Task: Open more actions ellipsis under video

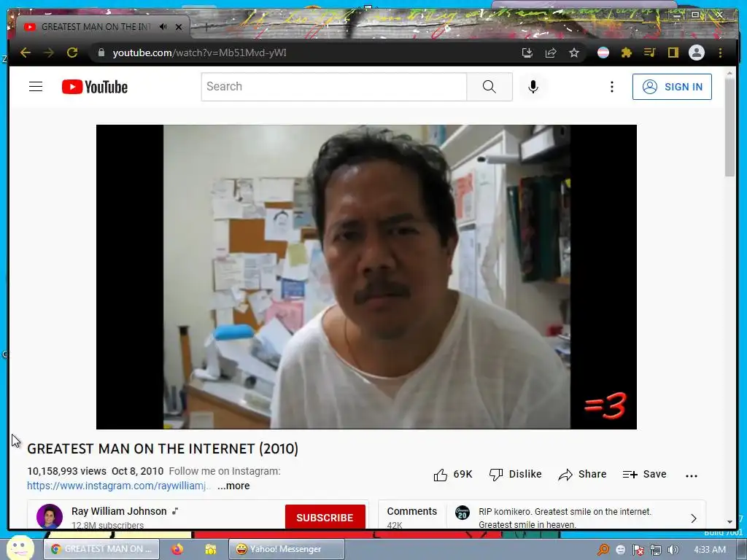Action: point(692,475)
